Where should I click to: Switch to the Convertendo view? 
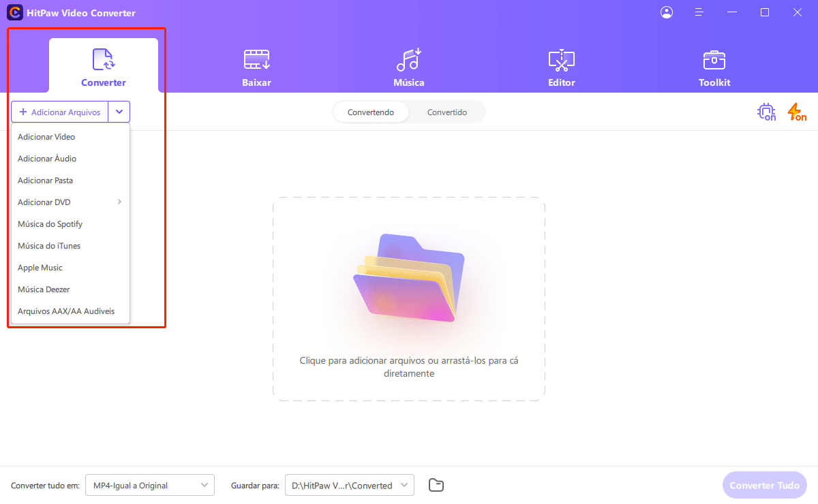[x=371, y=112]
